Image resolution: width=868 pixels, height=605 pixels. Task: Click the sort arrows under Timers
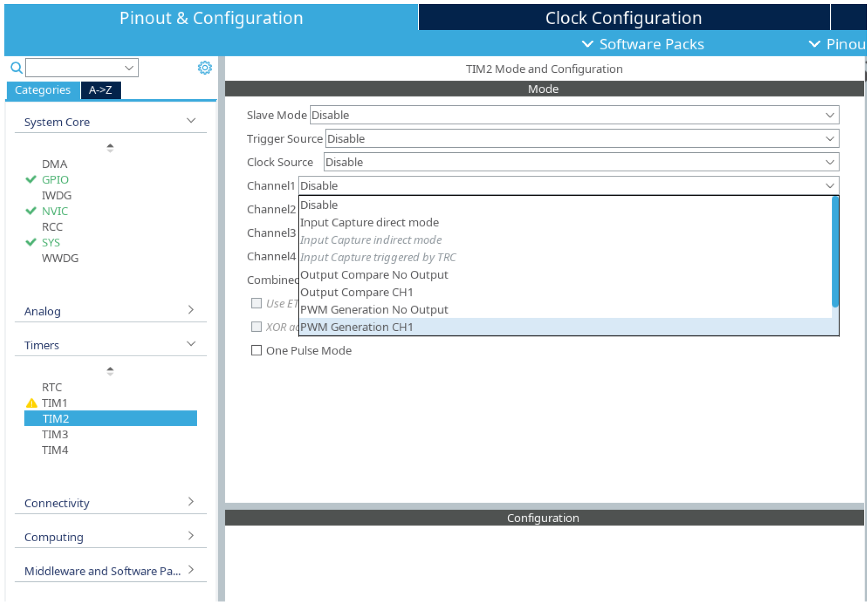click(x=110, y=371)
